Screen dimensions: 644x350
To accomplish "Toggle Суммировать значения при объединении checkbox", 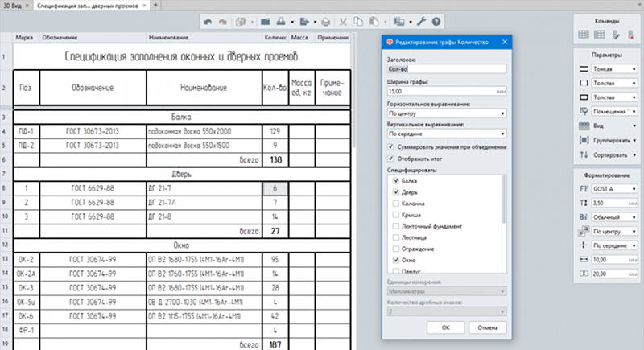I will click(x=390, y=147).
